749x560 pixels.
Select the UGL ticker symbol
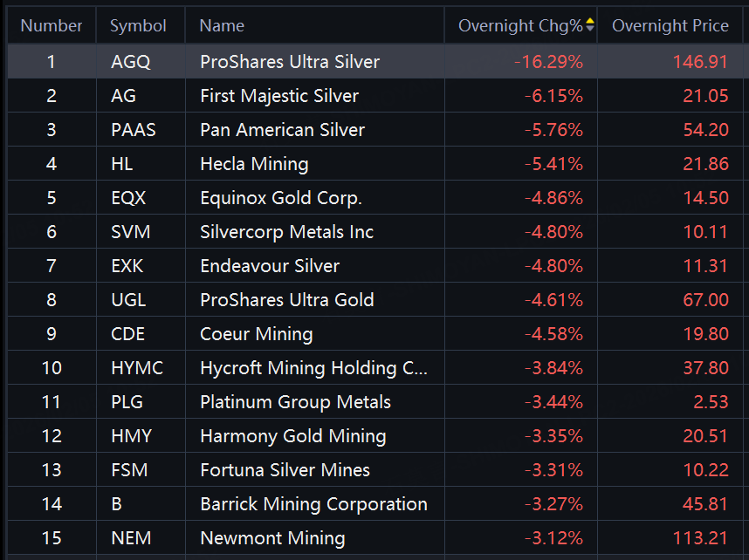coord(129,300)
